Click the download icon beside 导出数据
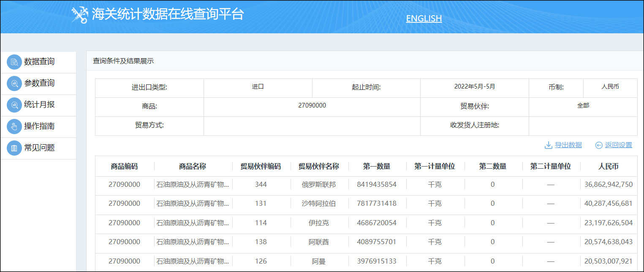This screenshot has height=272, width=644. (x=548, y=145)
